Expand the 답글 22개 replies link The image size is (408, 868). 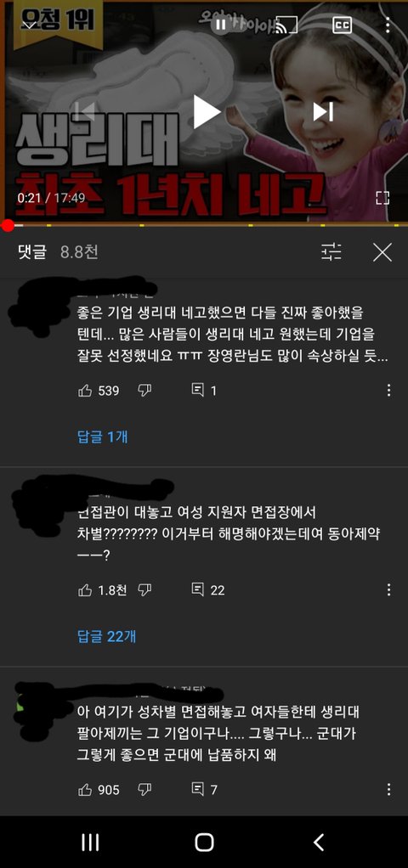106,637
